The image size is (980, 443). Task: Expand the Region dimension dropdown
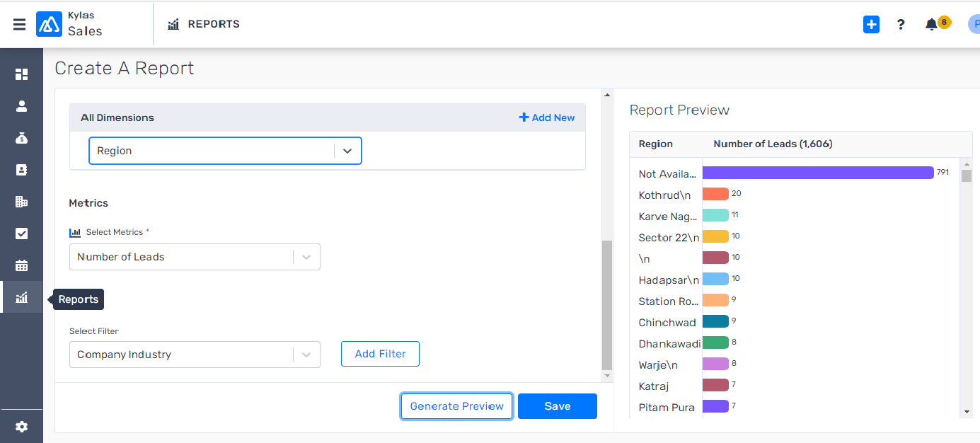pos(347,151)
